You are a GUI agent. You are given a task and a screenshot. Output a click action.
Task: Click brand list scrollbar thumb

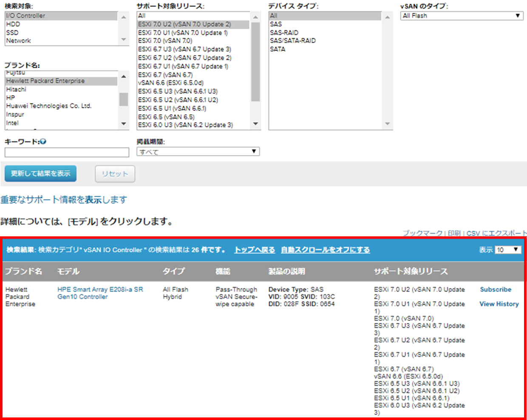124,99
